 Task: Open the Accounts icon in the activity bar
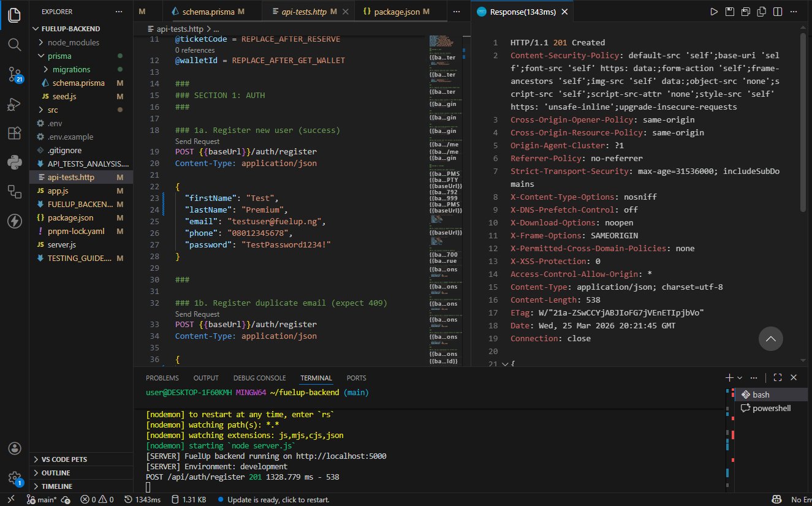13,448
